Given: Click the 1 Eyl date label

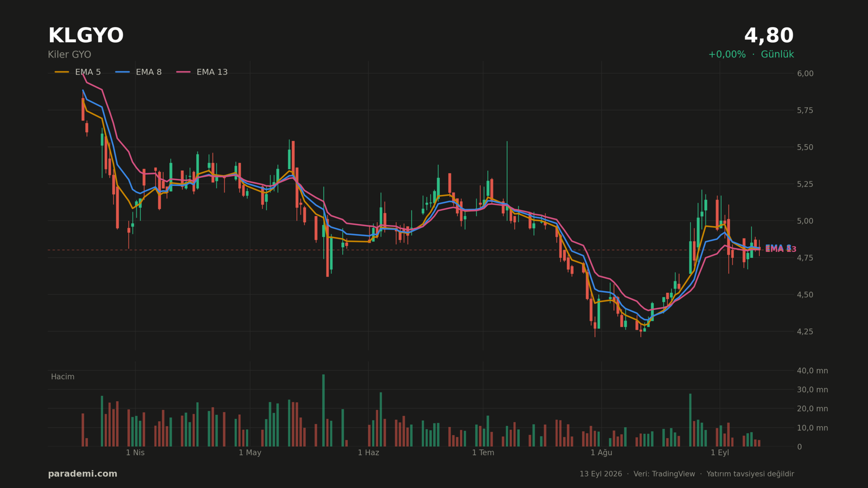Looking at the screenshot, I should point(720,453).
